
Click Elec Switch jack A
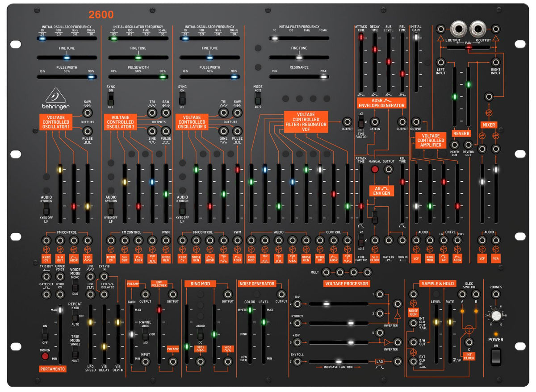click(x=462, y=294)
